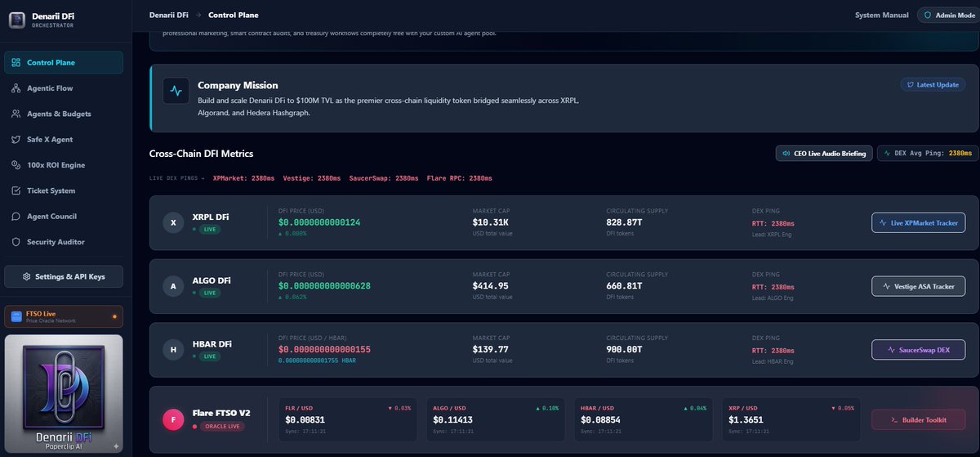This screenshot has height=457, width=980.
Task: Open the System Manual link
Action: pyautogui.click(x=881, y=15)
